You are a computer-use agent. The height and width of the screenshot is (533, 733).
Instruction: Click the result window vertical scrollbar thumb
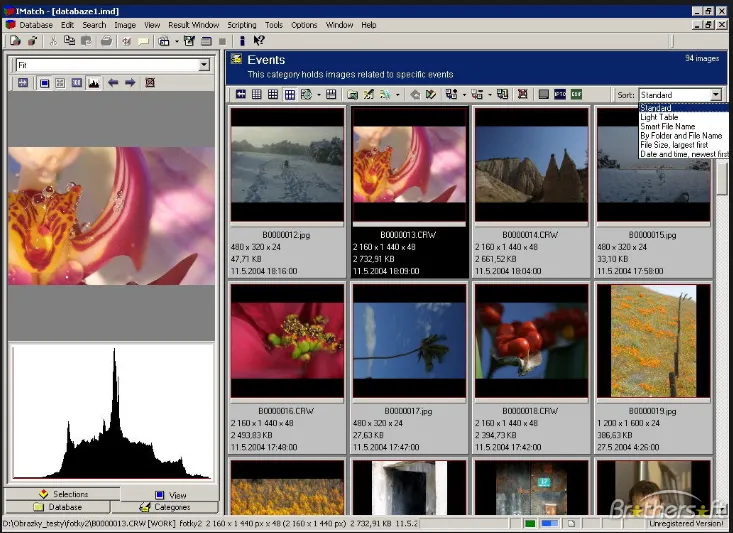(723, 180)
